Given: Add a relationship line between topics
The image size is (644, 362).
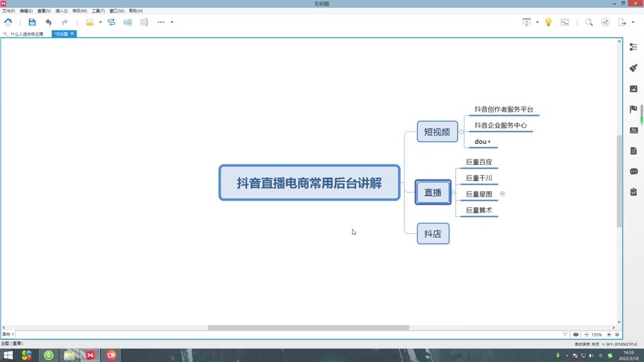Looking at the screenshot, I should coord(111,22).
